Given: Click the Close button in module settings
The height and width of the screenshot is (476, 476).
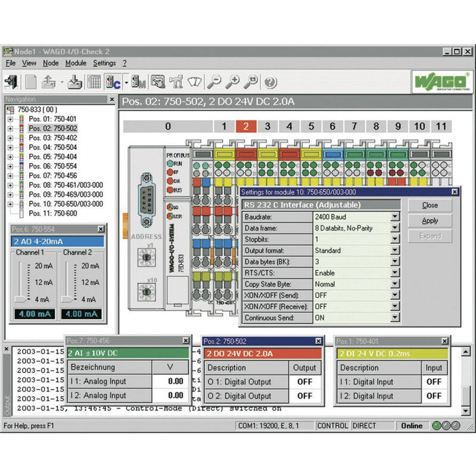Looking at the screenshot, I should [430, 205].
